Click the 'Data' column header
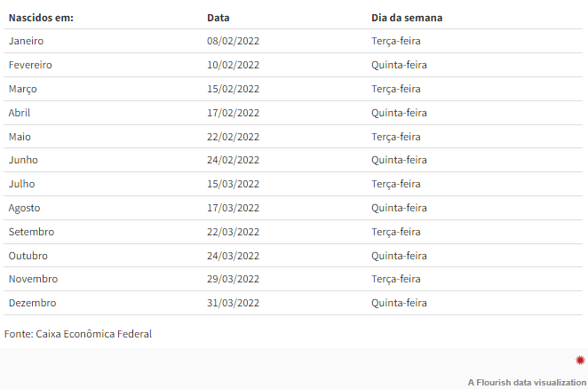 tap(218, 18)
